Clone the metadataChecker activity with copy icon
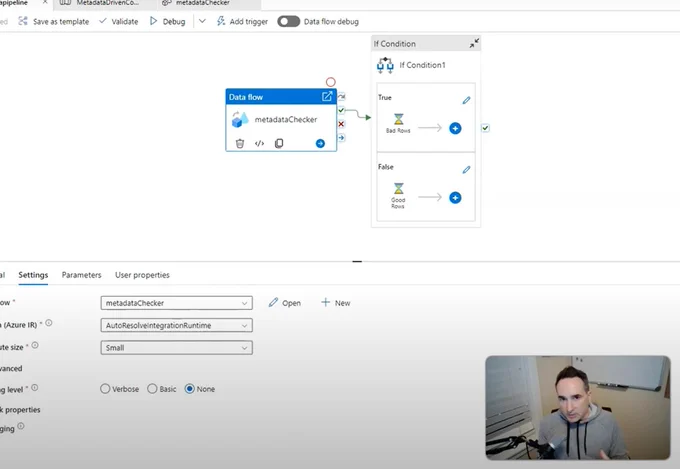 pos(279,143)
